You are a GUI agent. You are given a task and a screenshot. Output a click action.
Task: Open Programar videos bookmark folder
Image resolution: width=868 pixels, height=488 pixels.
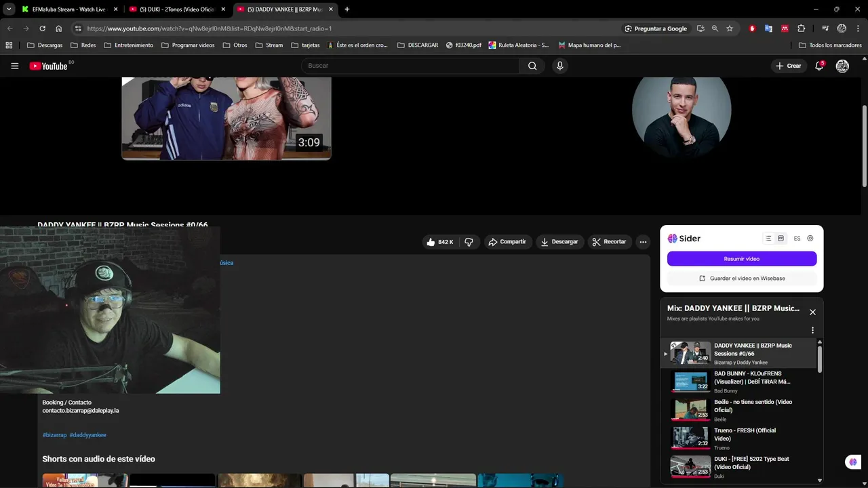188,45
